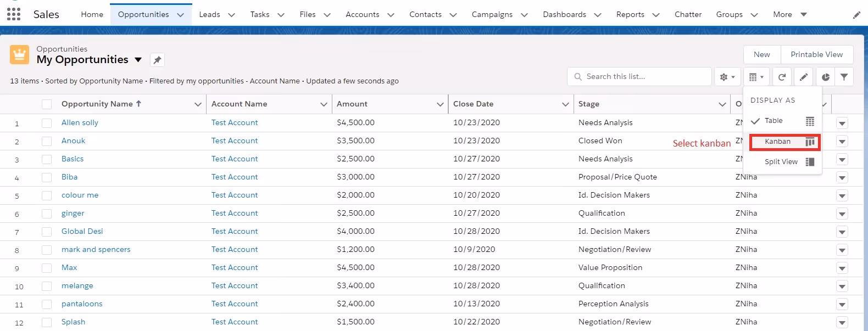This screenshot has width=868, height=331.
Task: Select Table from Display As menu
Action: point(783,121)
